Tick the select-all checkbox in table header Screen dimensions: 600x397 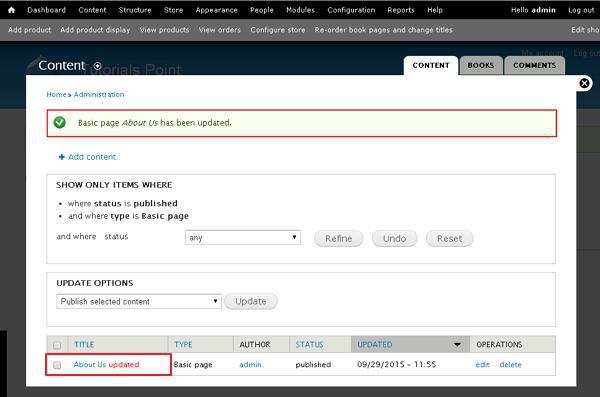(57, 345)
